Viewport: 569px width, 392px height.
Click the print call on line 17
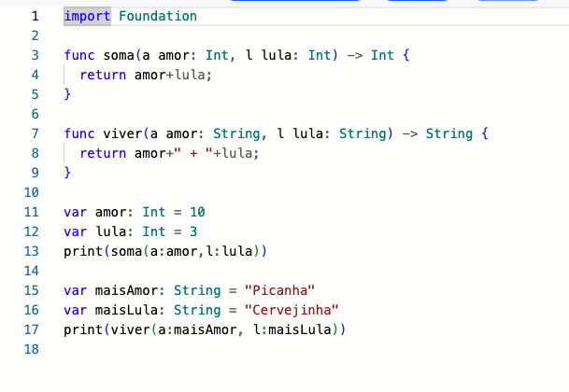click(x=83, y=329)
